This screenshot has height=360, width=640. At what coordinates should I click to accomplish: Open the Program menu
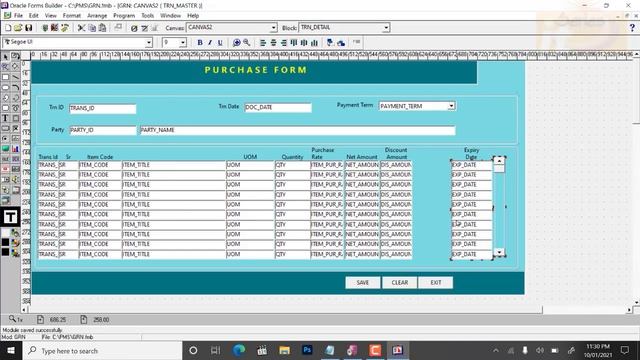coord(124,16)
